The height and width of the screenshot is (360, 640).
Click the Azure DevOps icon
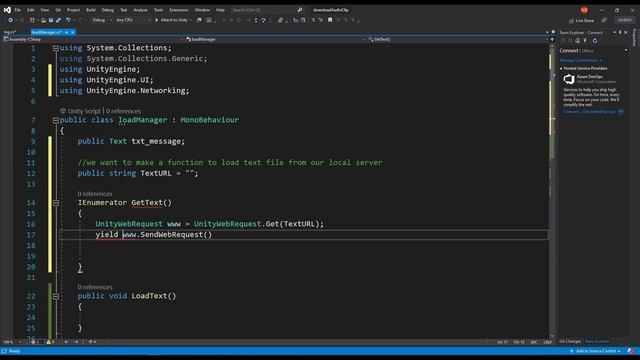click(569, 79)
